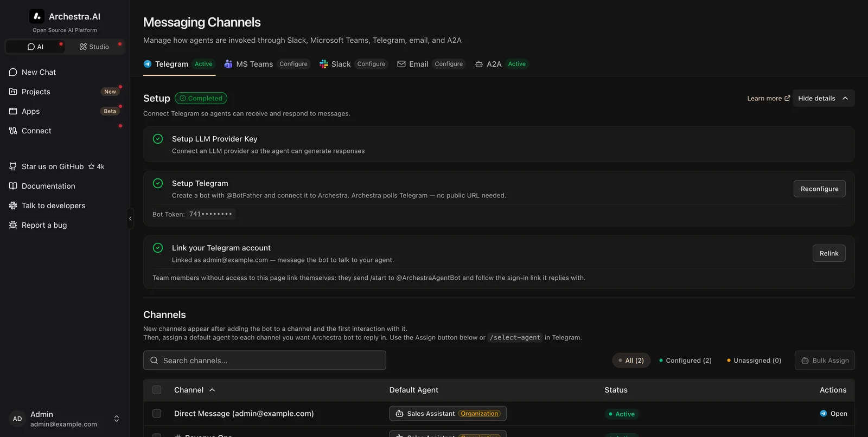Image resolution: width=868 pixels, height=437 pixels.
Task: Click the Telegram paper plane tab icon
Action: (x=148, y=64)
